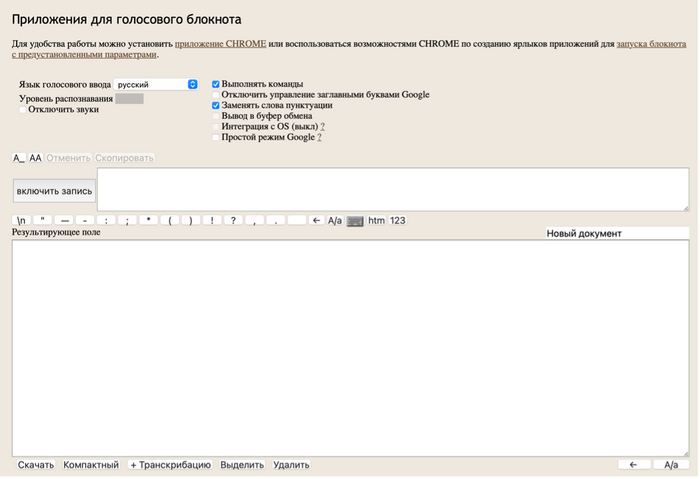The height and width of the screenshot is (479, 700).
Task: Uncheck Выполнять команды checkbox
Action: (216, 84)
